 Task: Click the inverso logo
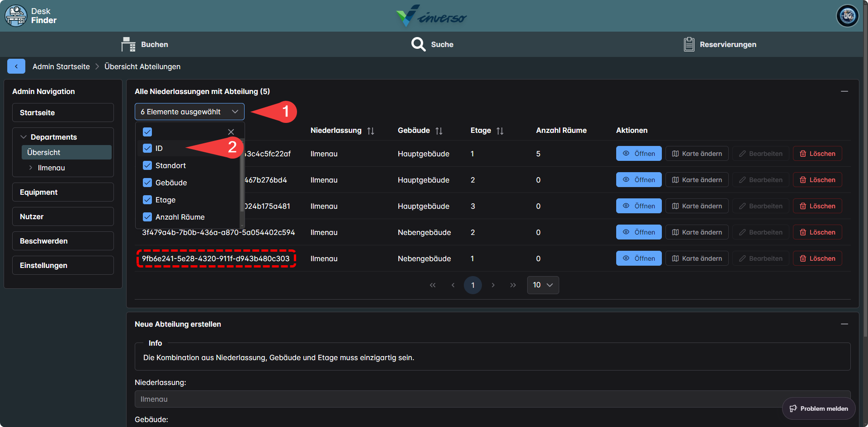[431, 16]
